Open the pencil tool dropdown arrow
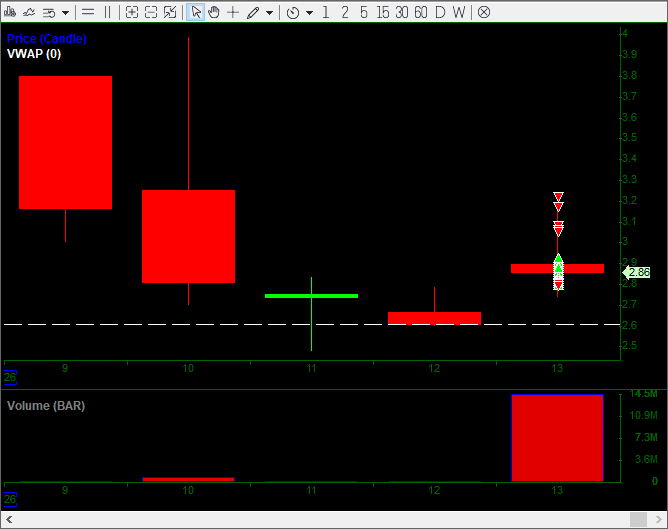This screenshot has height=529, width=668. pos(269,13)
